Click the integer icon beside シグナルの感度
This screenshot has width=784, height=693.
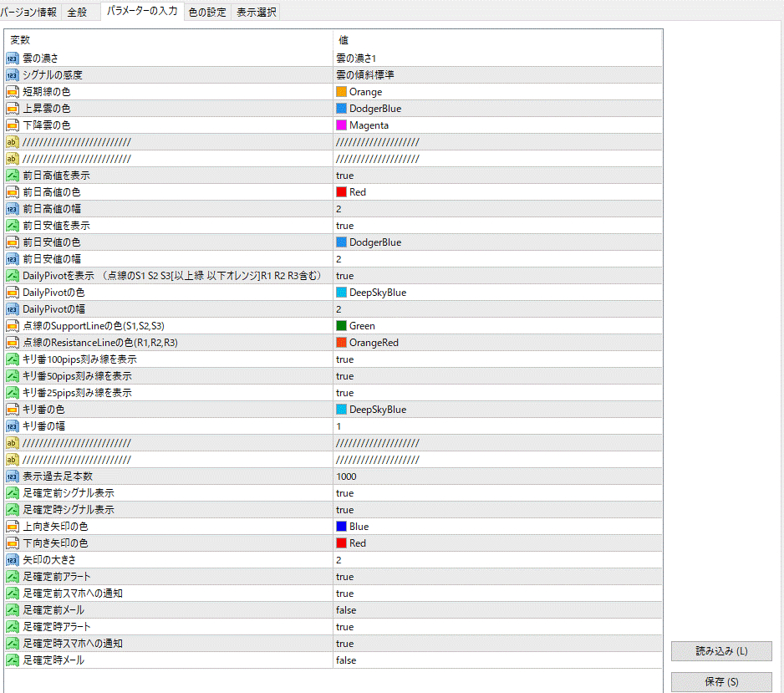pyautogui.click(x=13, y=75)
